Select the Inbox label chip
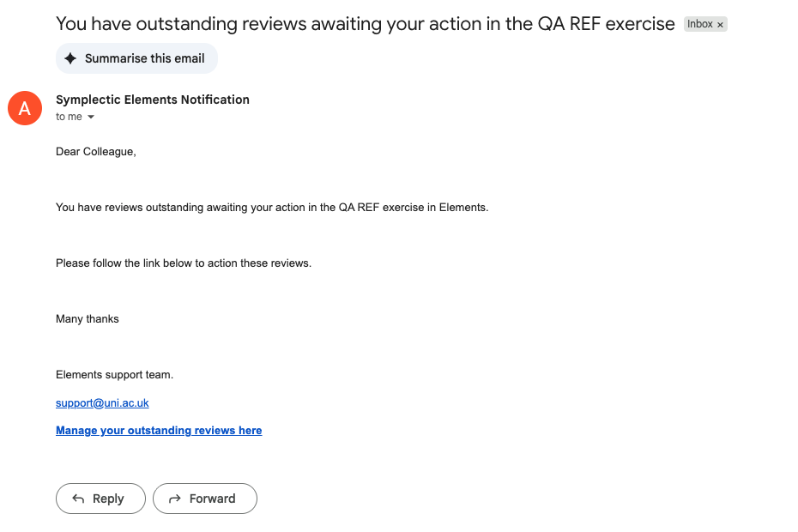 tap(699, 24)
